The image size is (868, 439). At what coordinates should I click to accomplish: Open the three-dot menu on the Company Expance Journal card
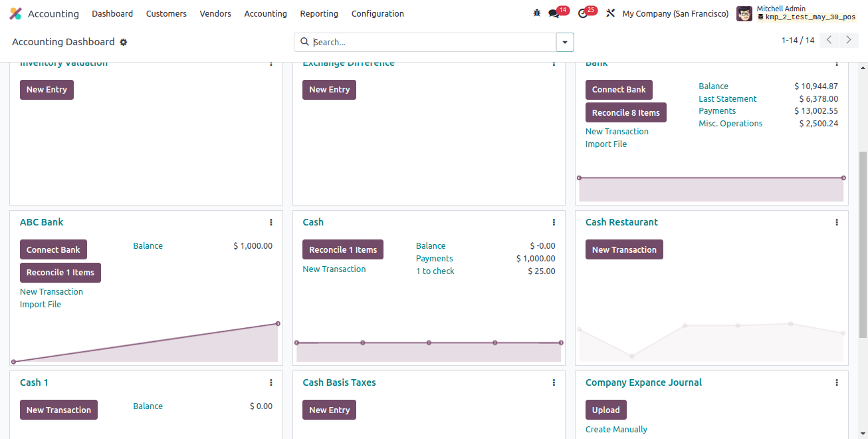[x=837, y=382]
